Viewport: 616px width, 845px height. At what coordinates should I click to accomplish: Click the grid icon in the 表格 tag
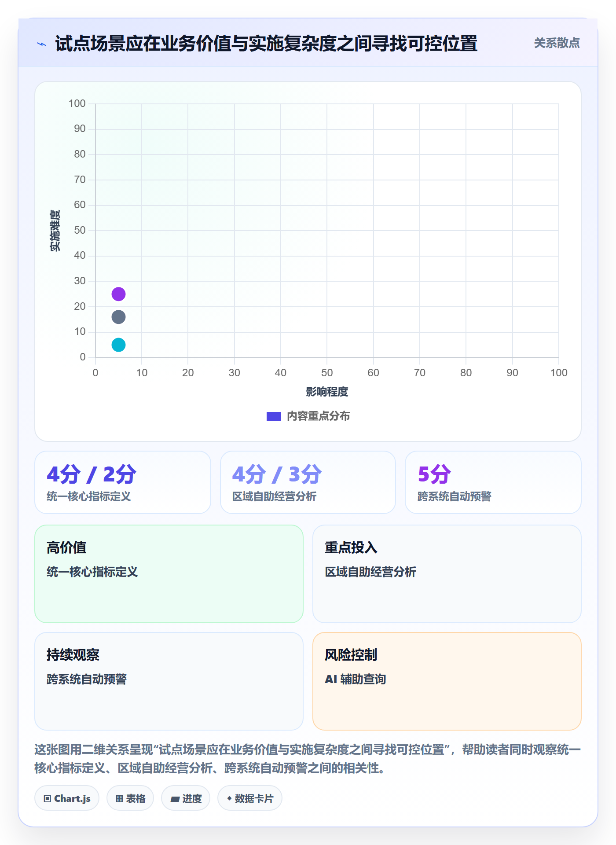point(119,799)
